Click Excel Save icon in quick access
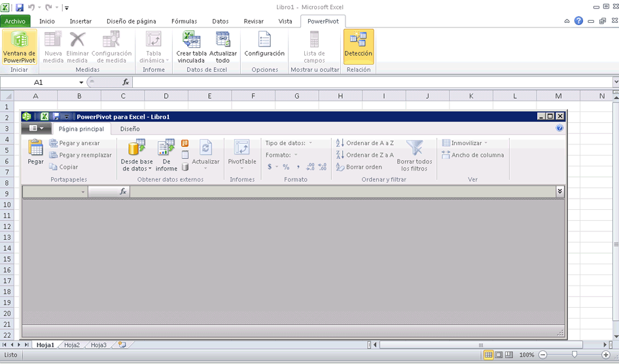The image size is (619, 364). click(20, 7)
